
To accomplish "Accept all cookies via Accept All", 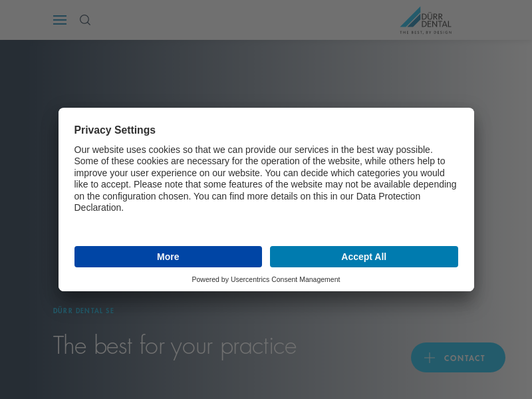I will 364,257.
